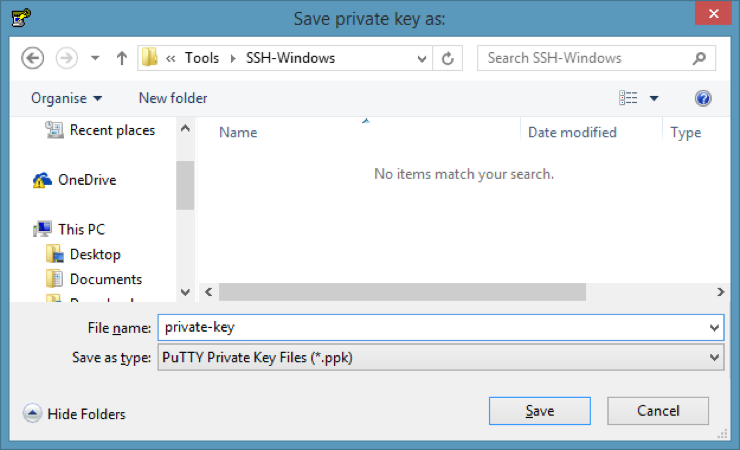Open recent locations dropdown arrow
This screenshot has width=740, height=450.
(x=95, y=58)
